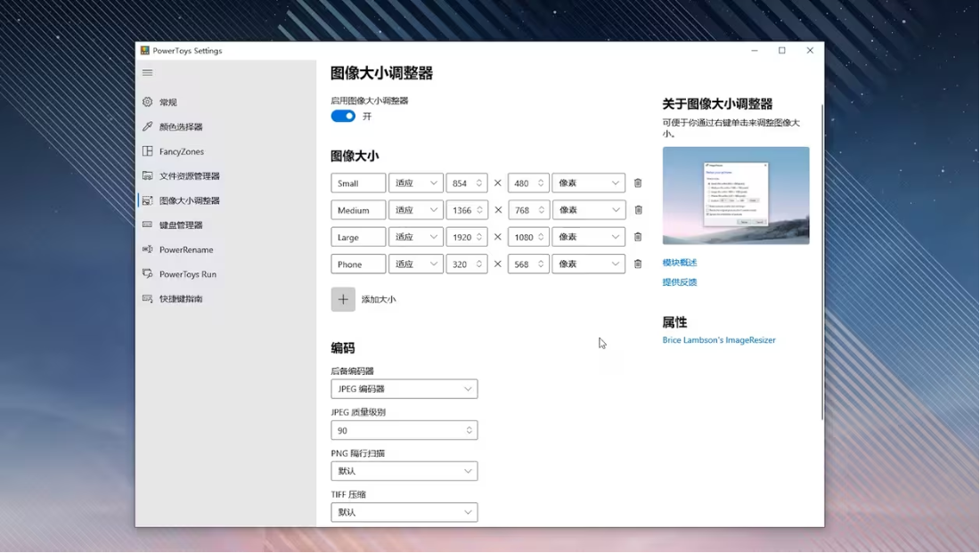Open the fit mode dropdown for Large

416,237
